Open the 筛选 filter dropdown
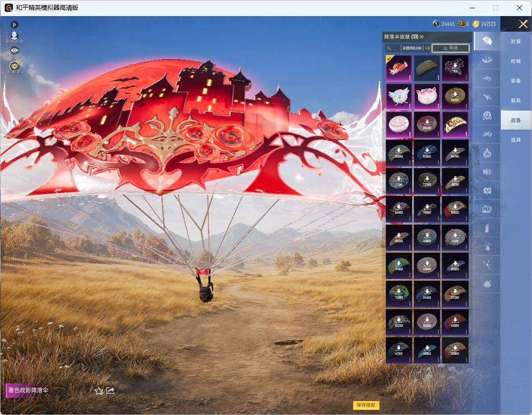Image resolution: width=532 pixels, height=415 pixels. click(x=451, y=48)
